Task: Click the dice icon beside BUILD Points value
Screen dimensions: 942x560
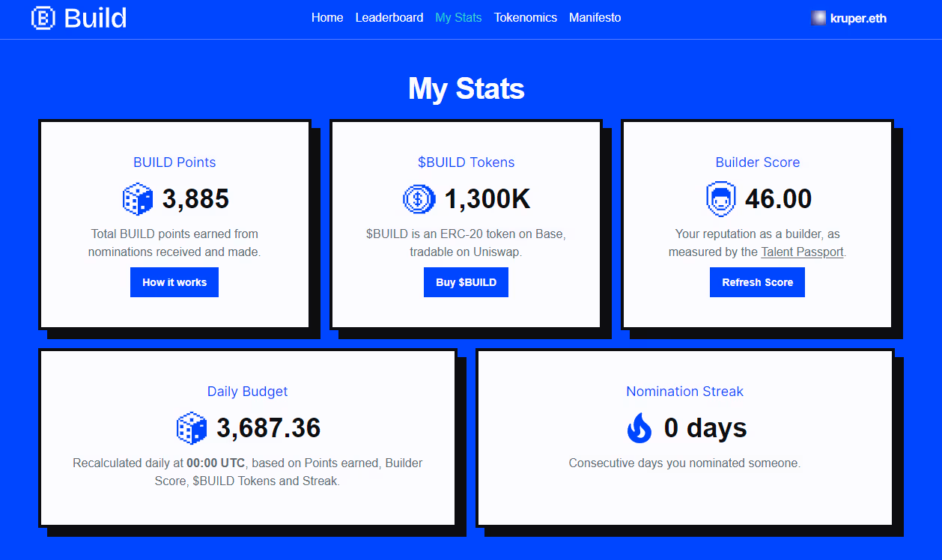Action: tap(138, 199)
